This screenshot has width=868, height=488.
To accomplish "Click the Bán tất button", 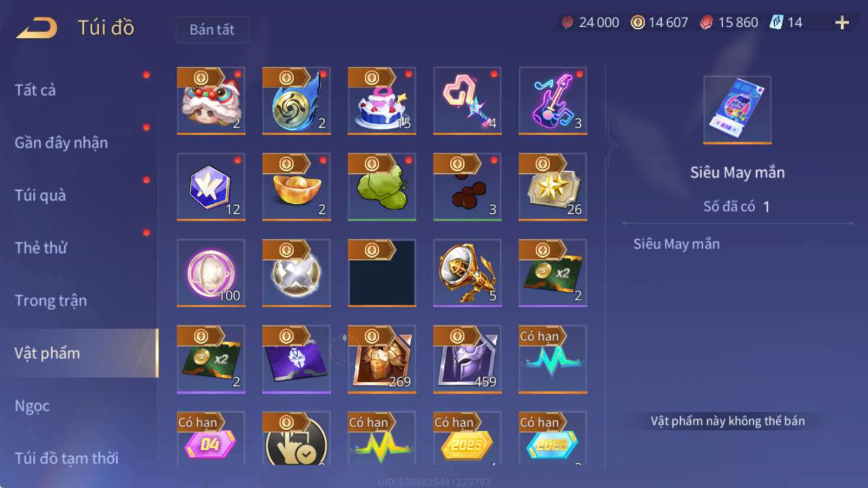I will (212, 30).
